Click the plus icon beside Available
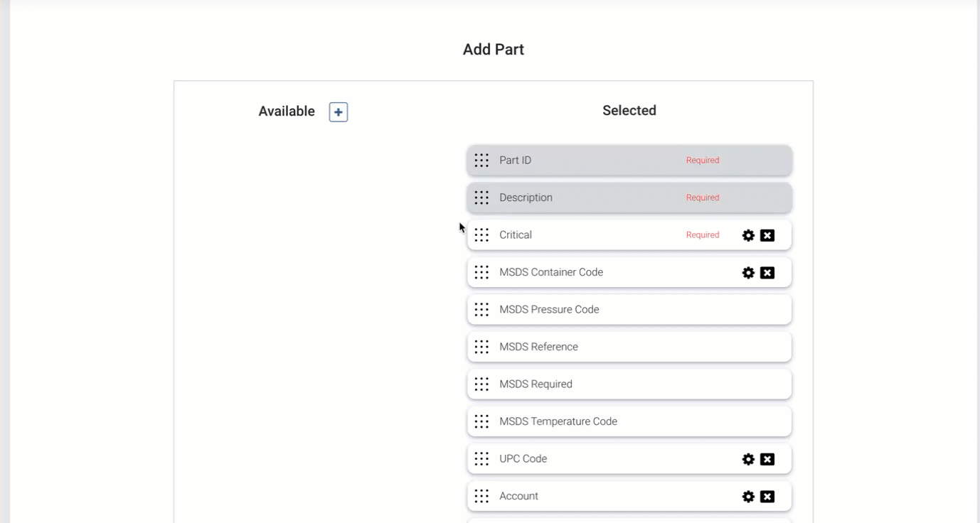This screenshot has height=523, width=980. pos(339,112)
